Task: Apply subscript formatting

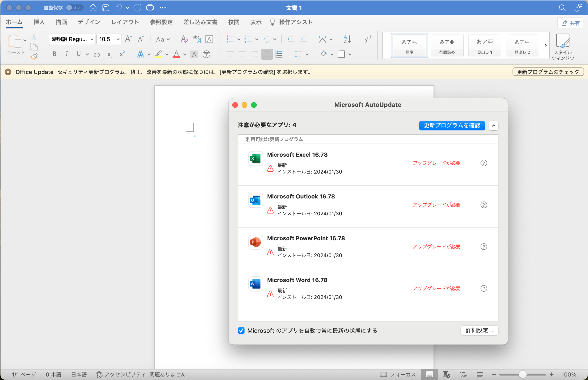Action: pyautogui.click(x=110, y=54)
